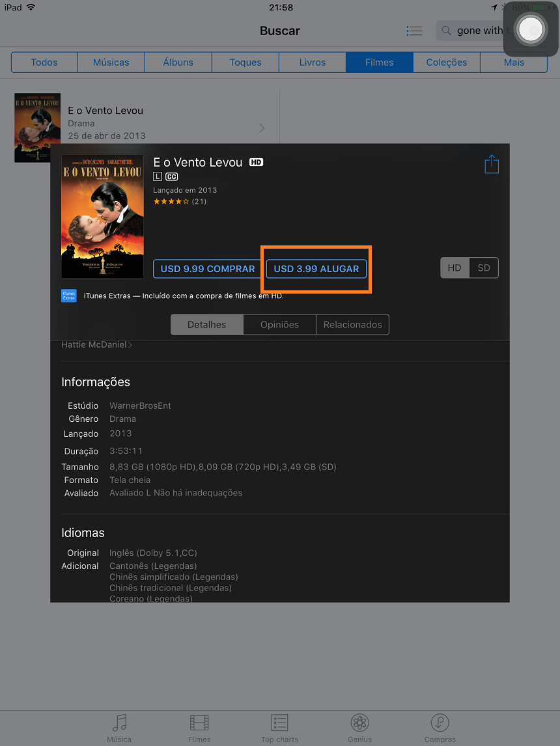Screen dimensions: 560x746
Task: Rent movie for USD 3.99
Action: coord(316,269)
